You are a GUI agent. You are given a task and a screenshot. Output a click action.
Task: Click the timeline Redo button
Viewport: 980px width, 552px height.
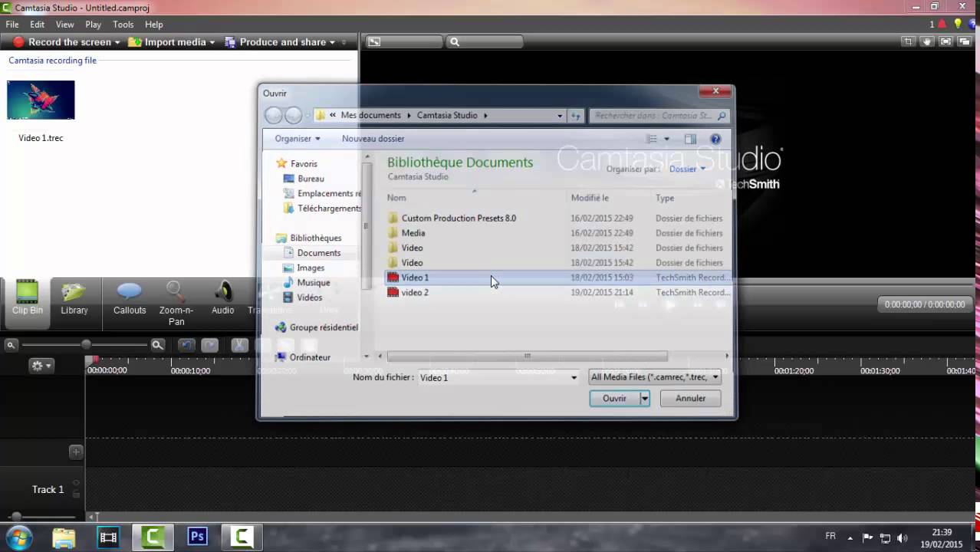point(209,345)
